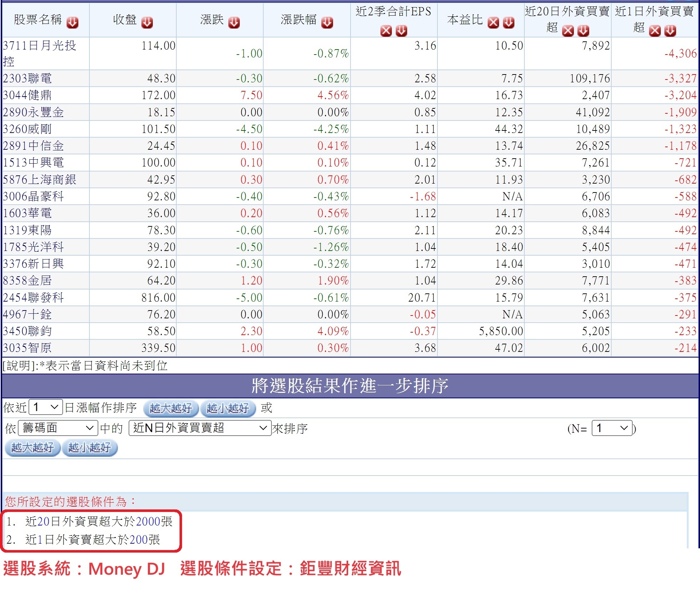Select the -4,306 one-day foreign value

pos(680,53)
